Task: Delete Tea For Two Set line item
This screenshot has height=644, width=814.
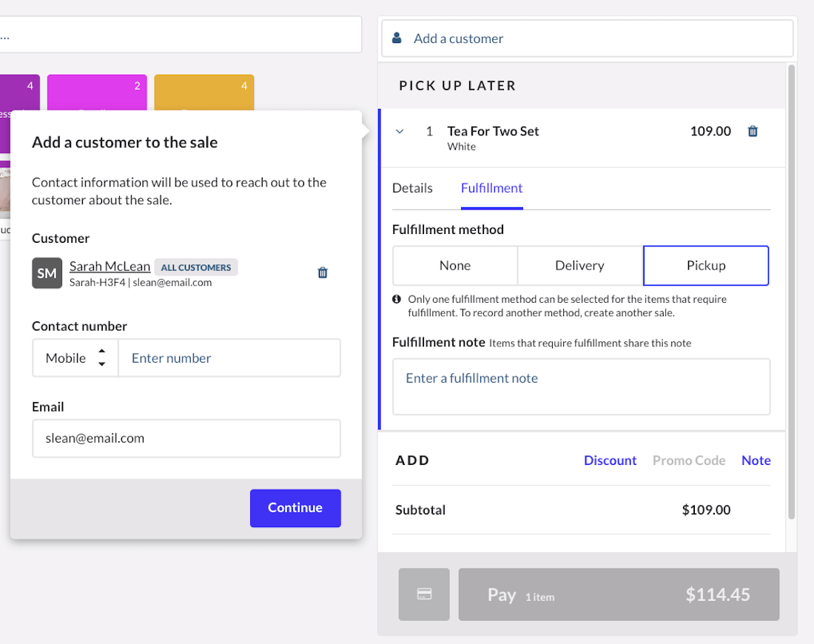Action: point(753,131)
